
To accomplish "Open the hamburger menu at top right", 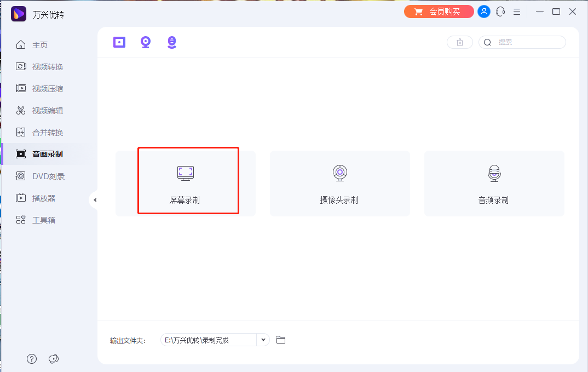I will (x=517, y=11).
